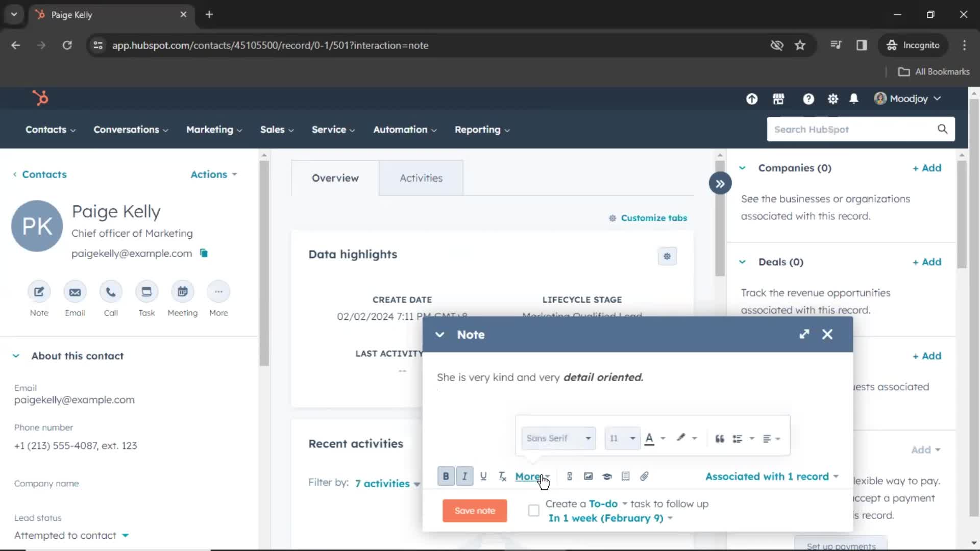
Task: Click Save note button
Action: tap(475, 510)
